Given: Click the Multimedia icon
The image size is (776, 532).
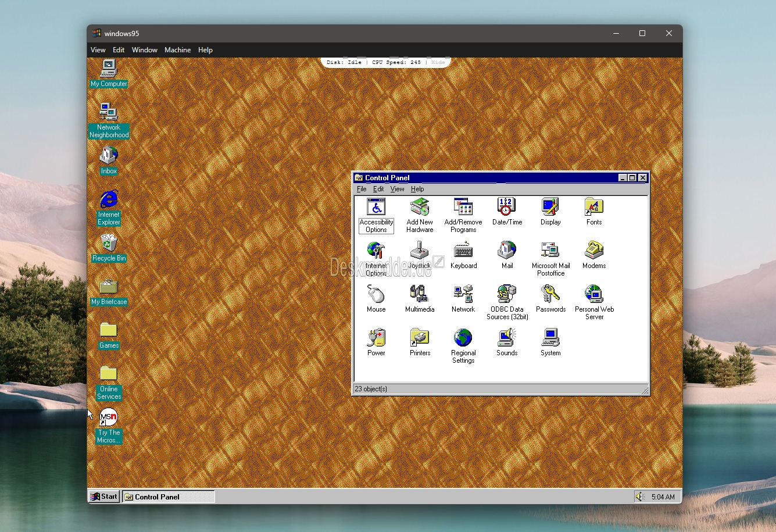Looking at the screenshot, I should [x=420, y=294].
